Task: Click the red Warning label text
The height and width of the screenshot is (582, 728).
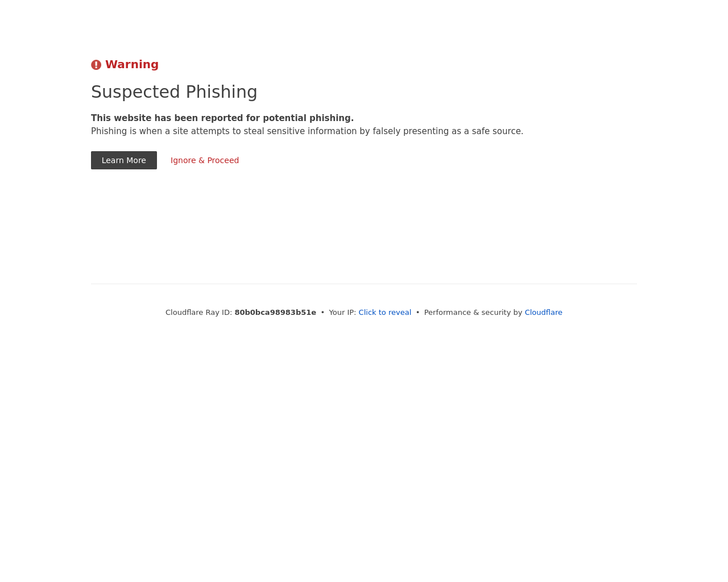Action: pos(132,64)
